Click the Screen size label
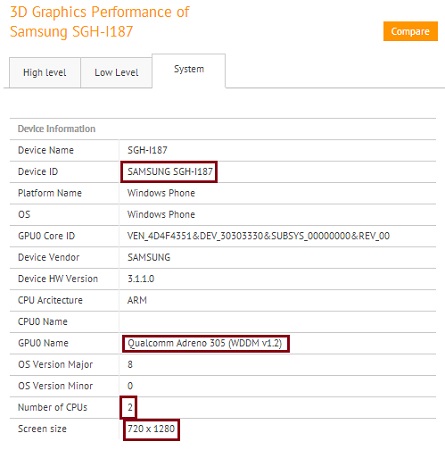Image resolution: width=445 pixels, height=450 pixels. 42,429
